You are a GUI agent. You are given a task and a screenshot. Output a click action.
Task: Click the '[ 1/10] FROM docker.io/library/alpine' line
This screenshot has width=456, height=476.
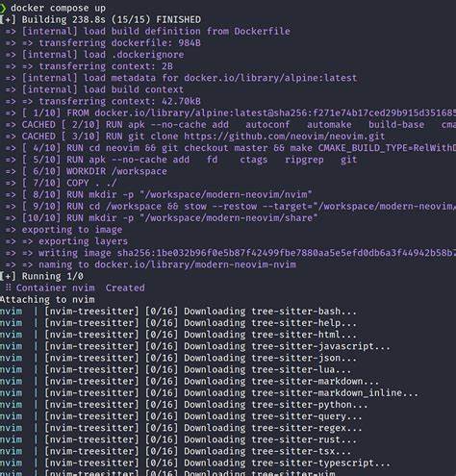(x=231, y=113)
